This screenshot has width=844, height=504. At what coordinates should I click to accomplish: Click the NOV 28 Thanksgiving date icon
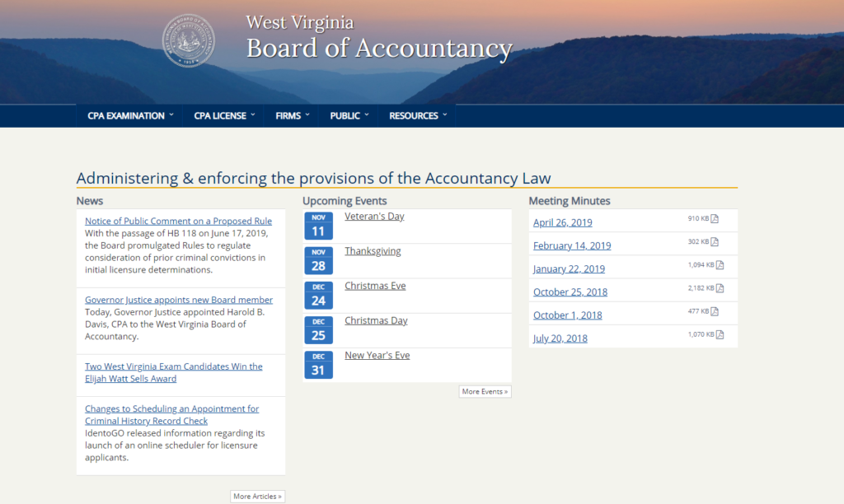point(318,259)
